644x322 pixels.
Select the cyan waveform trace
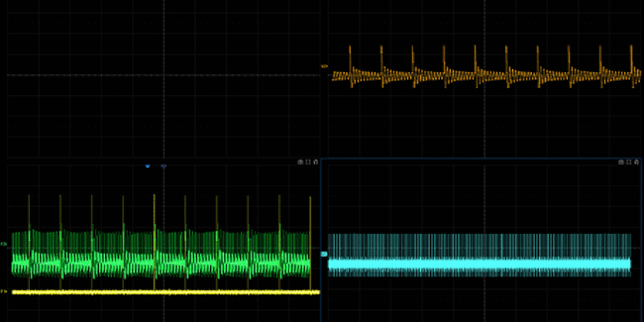[483, 263]
